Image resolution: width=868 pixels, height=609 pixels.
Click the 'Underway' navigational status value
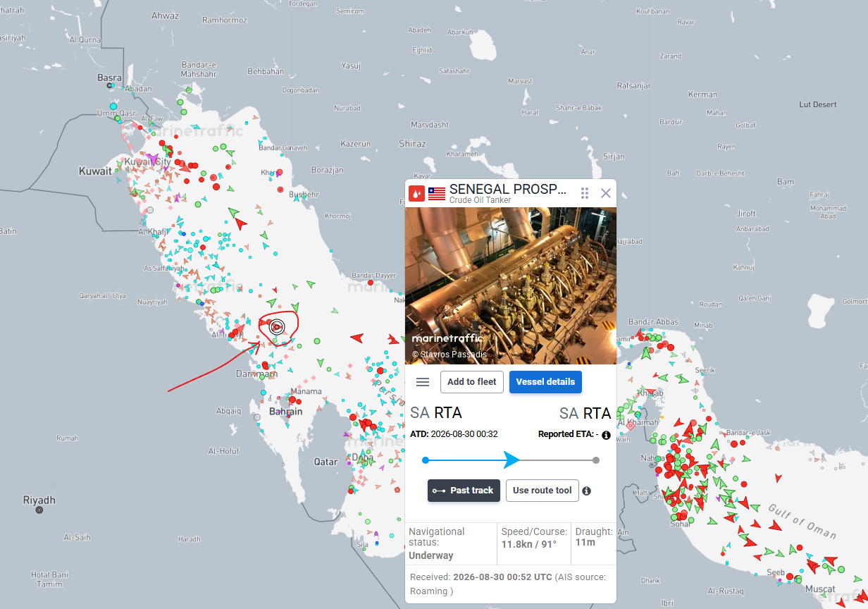coord(431,555)
